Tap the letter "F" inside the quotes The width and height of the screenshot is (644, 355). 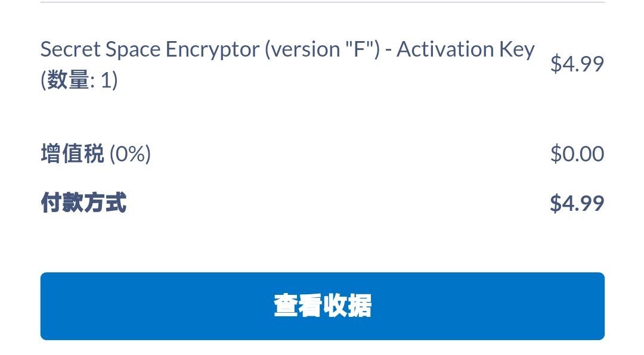pos(358,49)
